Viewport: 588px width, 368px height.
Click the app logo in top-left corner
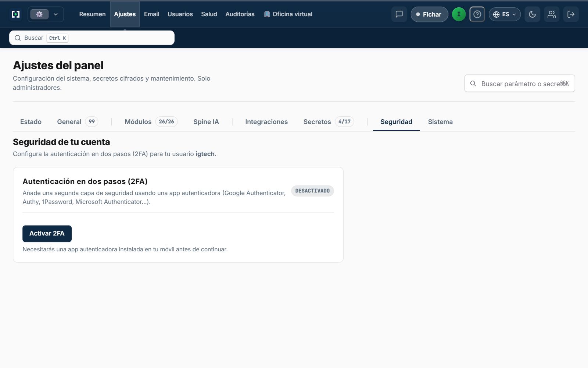coord(15,14)
